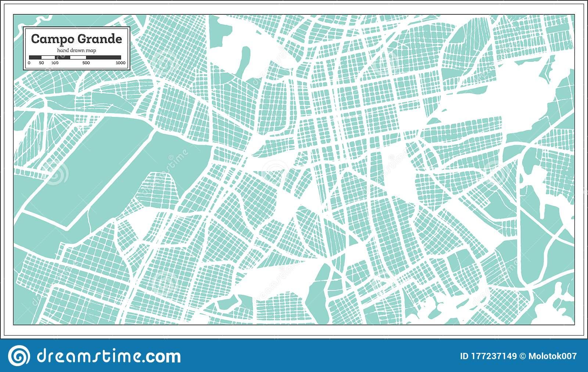The height and width of the screenshot is (372, 588).
Task: Click the spiral watermark on left of map
Action: point(57,173)
